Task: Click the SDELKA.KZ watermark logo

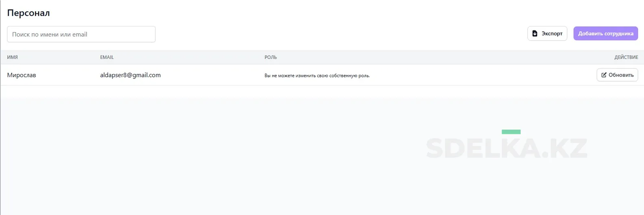Action: 506,148
